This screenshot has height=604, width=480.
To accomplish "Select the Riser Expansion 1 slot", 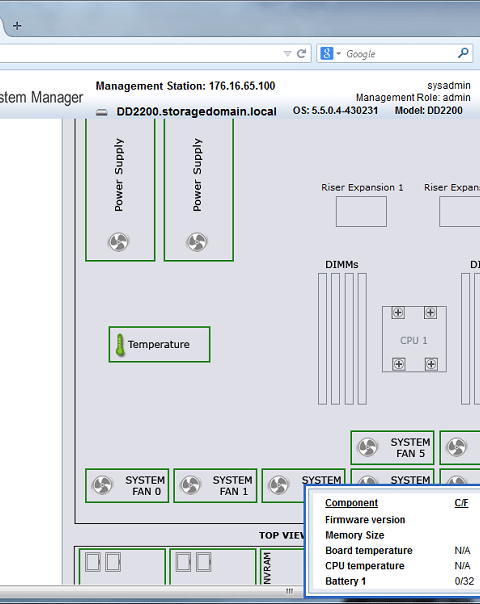I will tap(361, 211).
